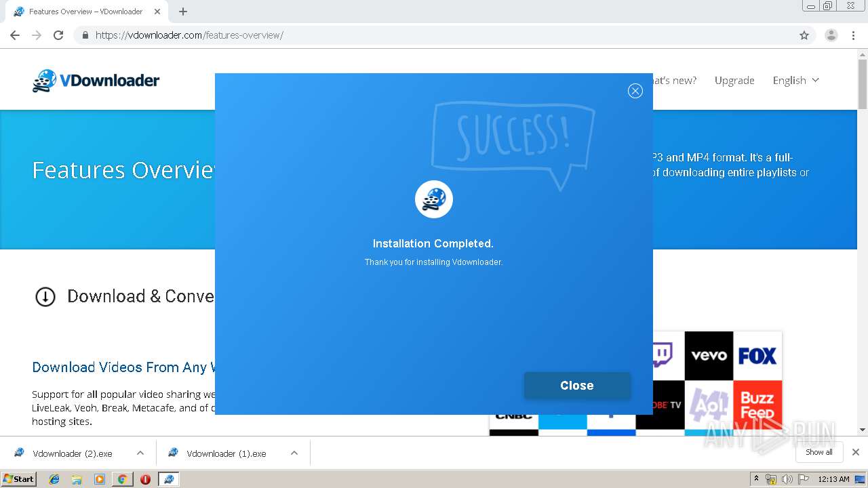This screenshot has width=868, height=488.
Task: Close the Features Overview tab
Action: click(157, 12)
